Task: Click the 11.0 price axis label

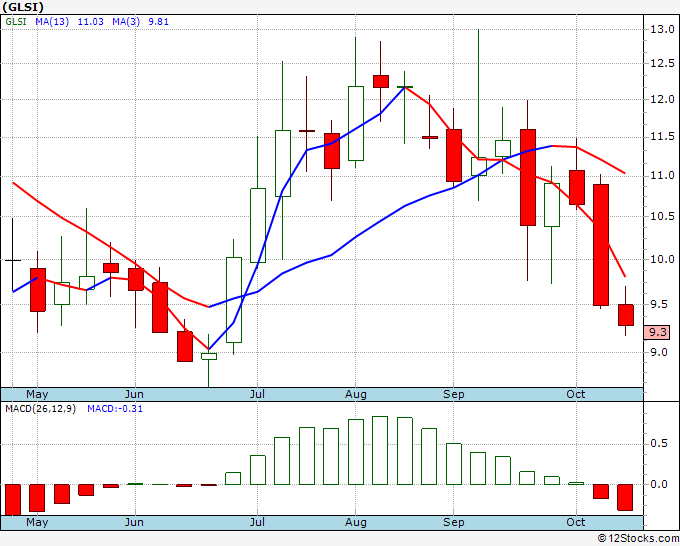Action: click(662, 176)
